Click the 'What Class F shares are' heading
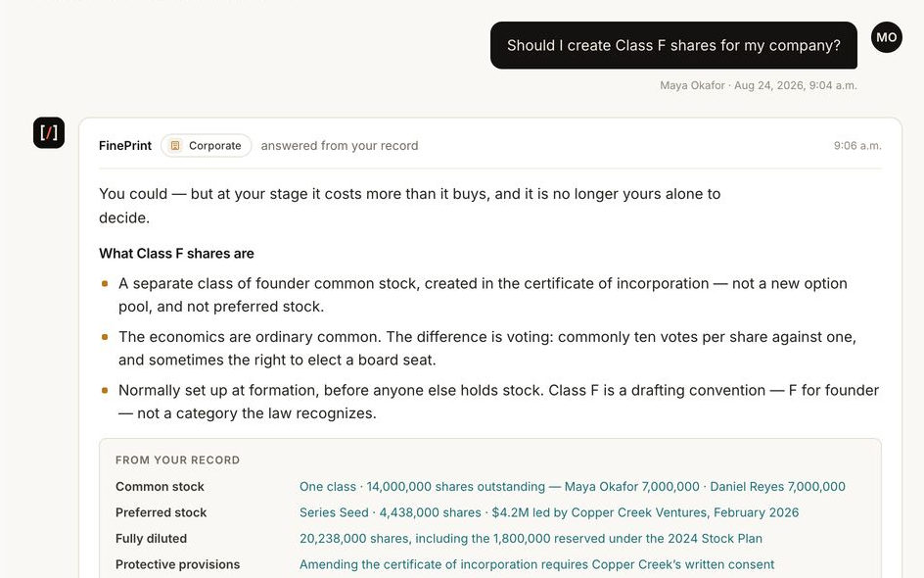Screen dimensions: 924x578 (177, 254)
